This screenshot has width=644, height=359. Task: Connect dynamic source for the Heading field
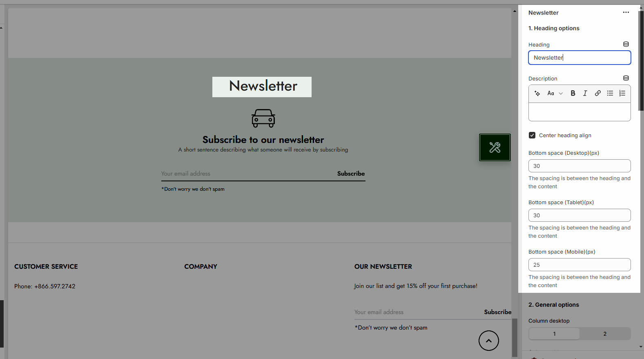(626, 44)
